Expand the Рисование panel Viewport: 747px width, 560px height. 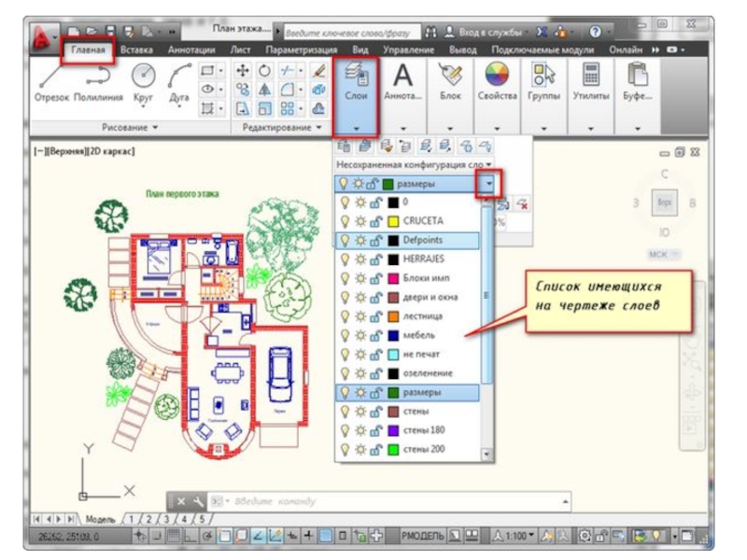point(130,127)
